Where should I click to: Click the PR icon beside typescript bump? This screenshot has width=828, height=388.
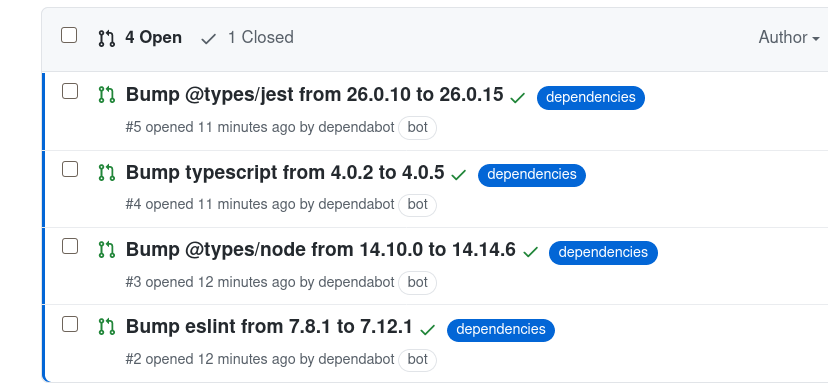107,173
